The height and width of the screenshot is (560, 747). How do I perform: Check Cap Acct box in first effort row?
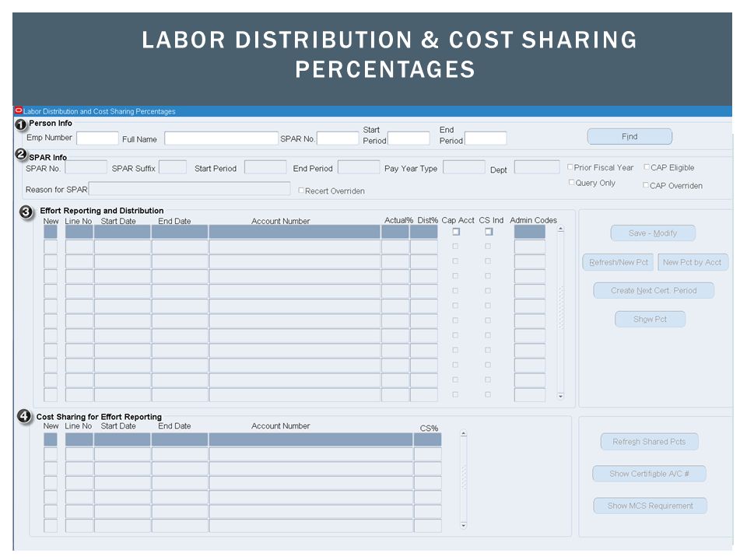point(456,232)
